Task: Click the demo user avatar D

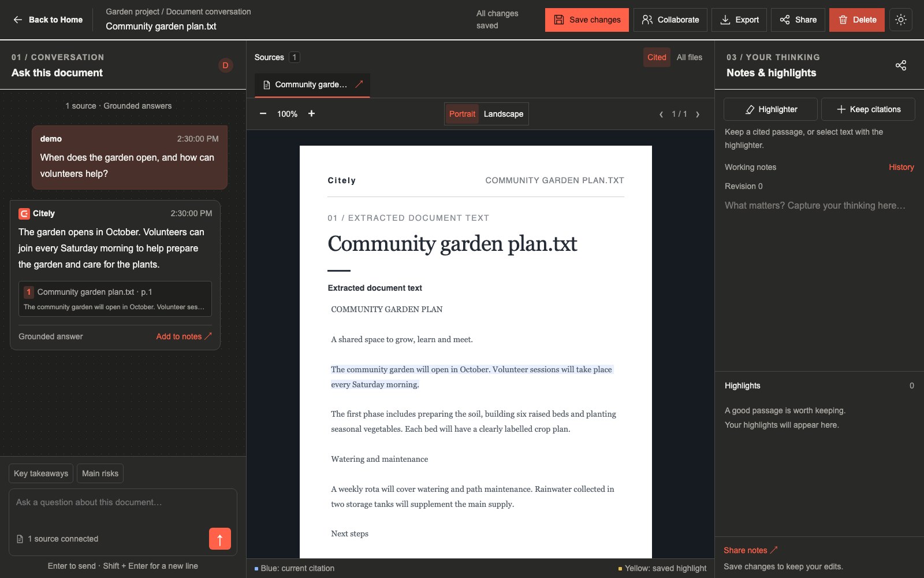Action: pyautogui.click(x=225, y=65)
